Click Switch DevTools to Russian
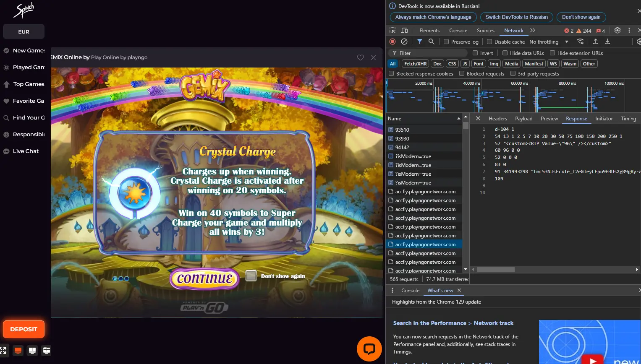The height and width of the screenshot is (364, 641). (517, 17)
